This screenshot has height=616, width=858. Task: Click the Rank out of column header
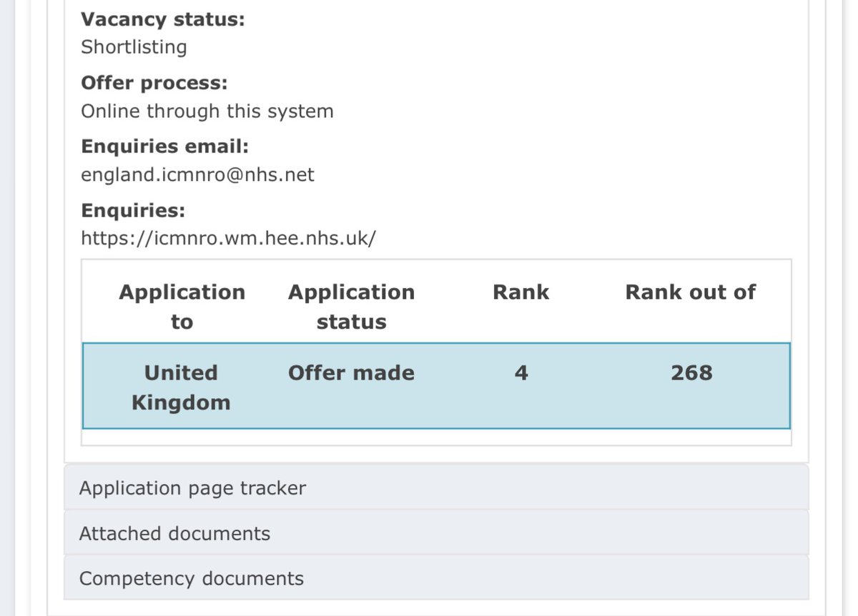coord(691,292)
